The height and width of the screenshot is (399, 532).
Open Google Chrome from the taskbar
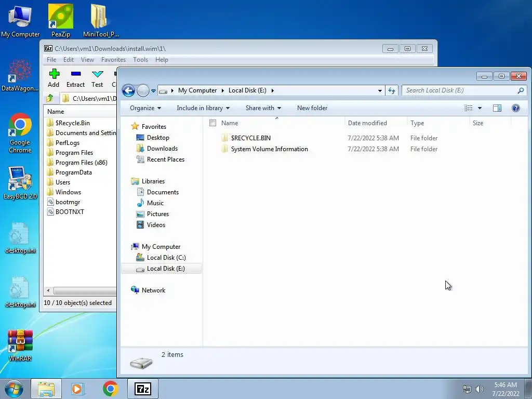coord(111,389)
